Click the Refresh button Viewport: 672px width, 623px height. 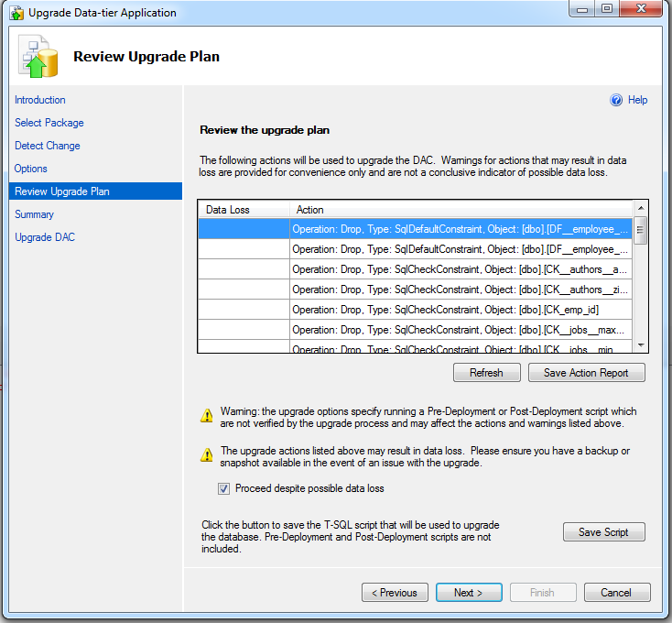[487, 373]
